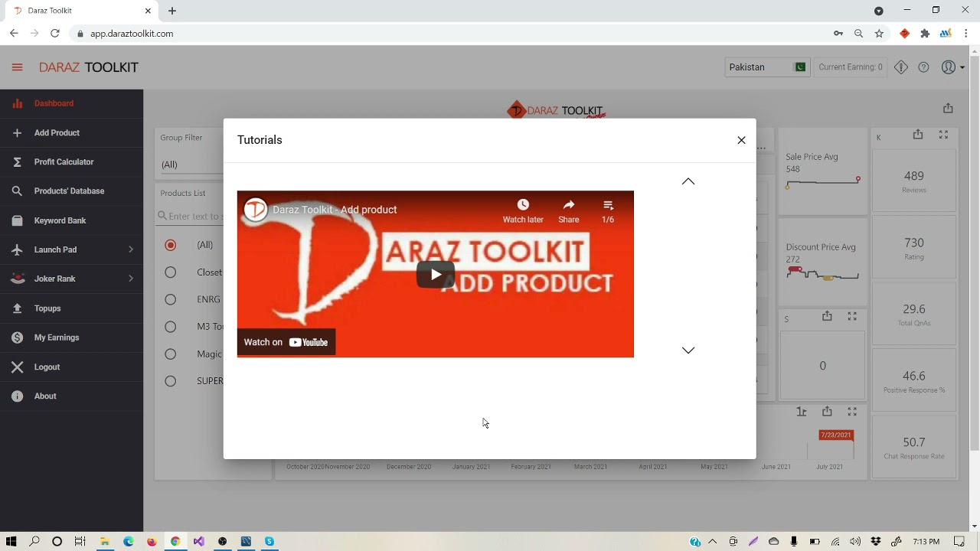Click the Topups upload icon
The width and height of the screenshot is (980, 551).
(x=17, y=308)
